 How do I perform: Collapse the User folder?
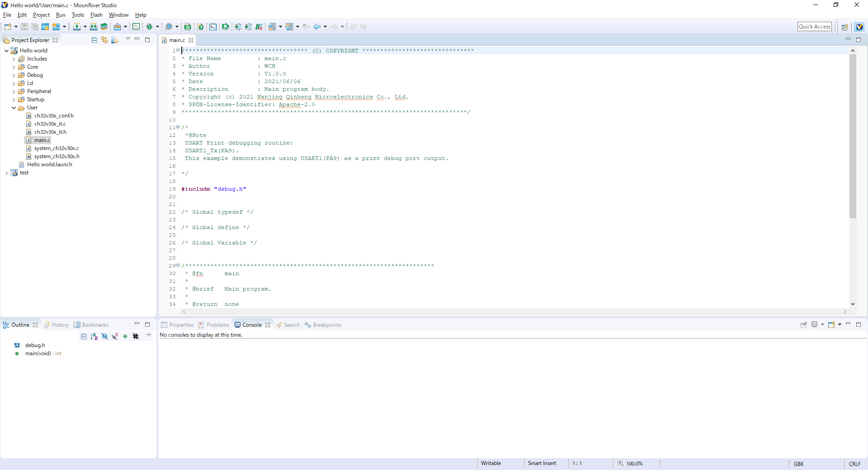(x=14, y=108)
